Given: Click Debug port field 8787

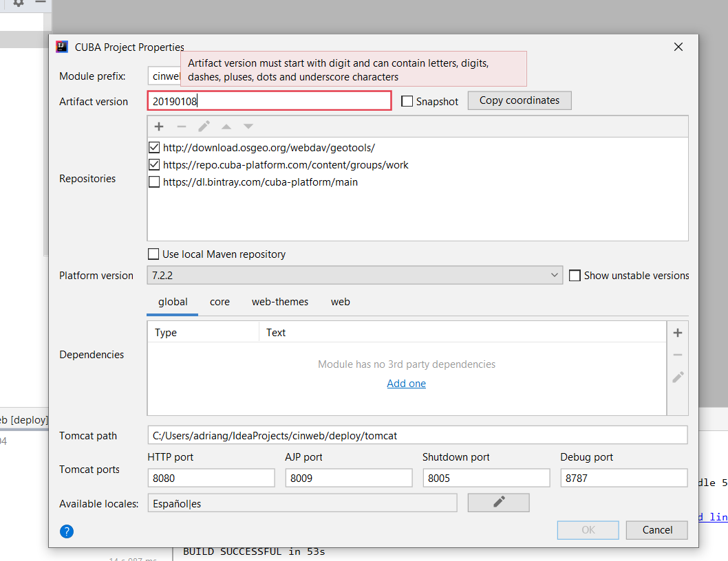Looking at the screenshot, I should click(x=624, y=478).
